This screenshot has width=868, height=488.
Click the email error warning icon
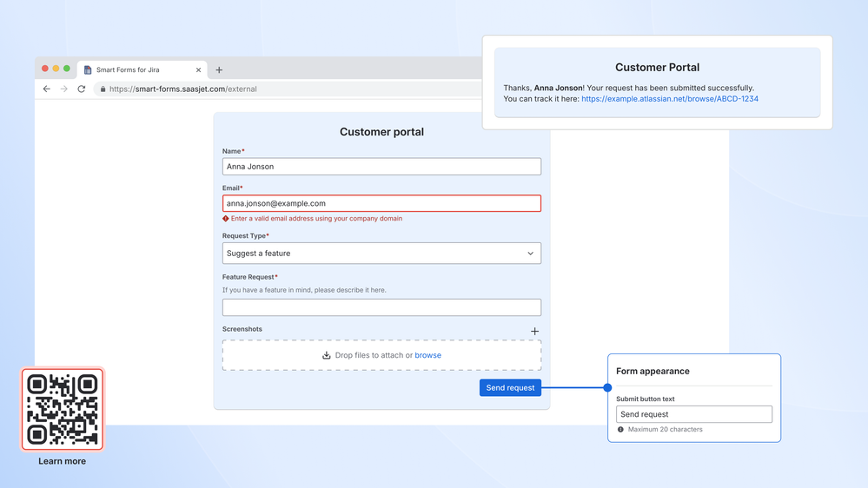[225, 219]
